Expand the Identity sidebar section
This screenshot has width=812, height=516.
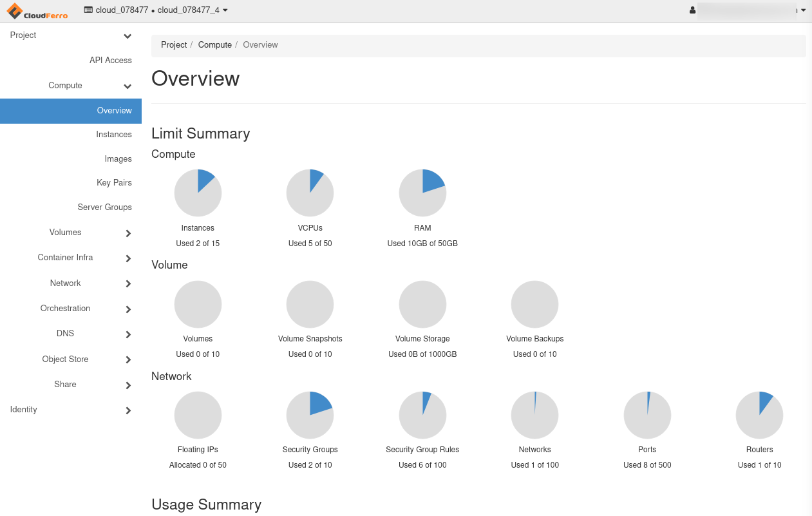point(128,410)
